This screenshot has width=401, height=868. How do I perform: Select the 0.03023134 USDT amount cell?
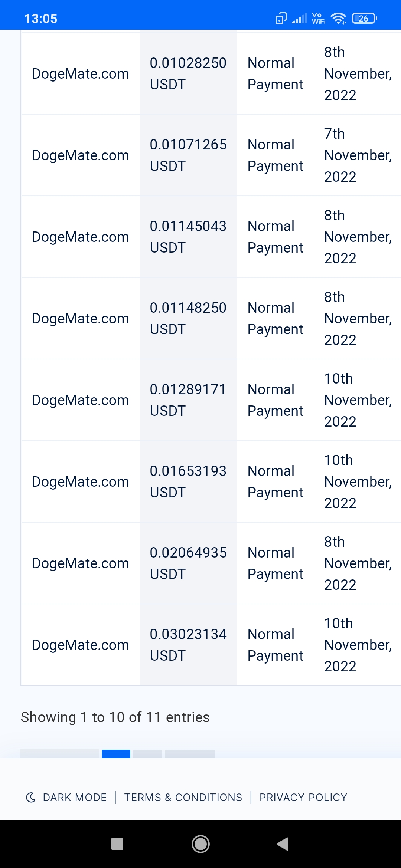tap(188, 645)
